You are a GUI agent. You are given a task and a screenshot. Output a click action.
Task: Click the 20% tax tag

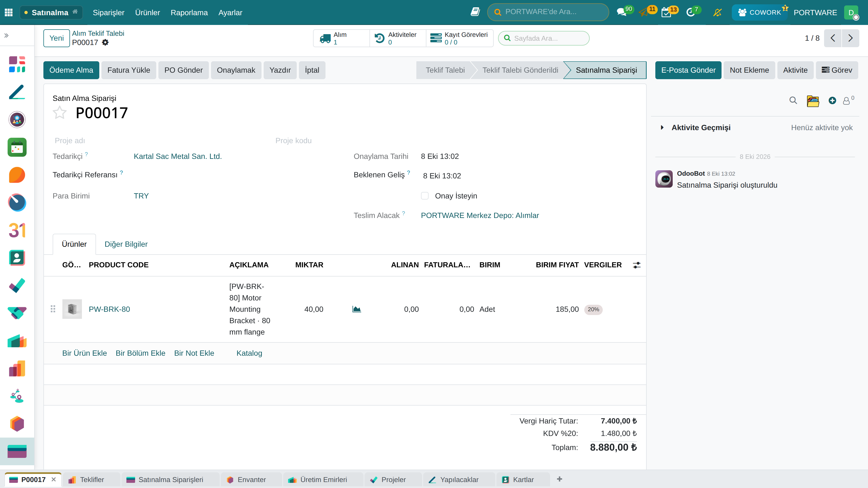click(x=593, y=310)
